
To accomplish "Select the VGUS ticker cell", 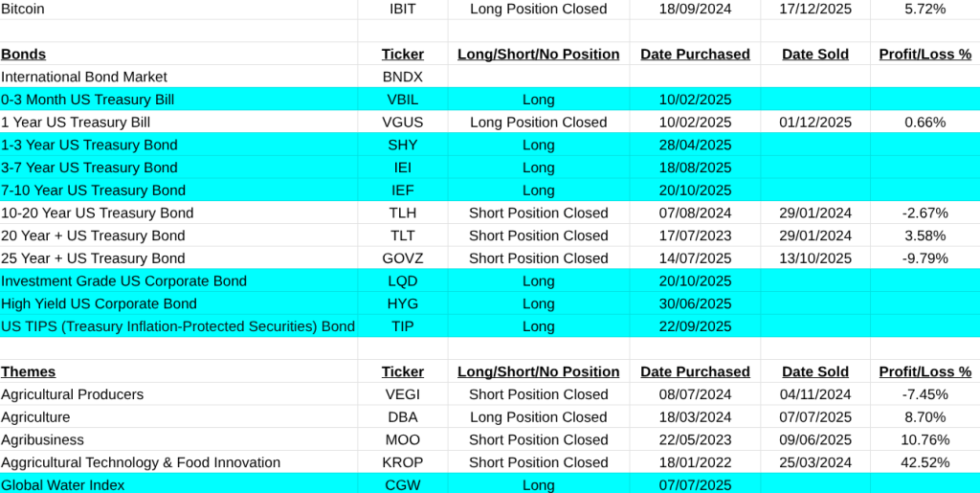I will tap(402, 123).
